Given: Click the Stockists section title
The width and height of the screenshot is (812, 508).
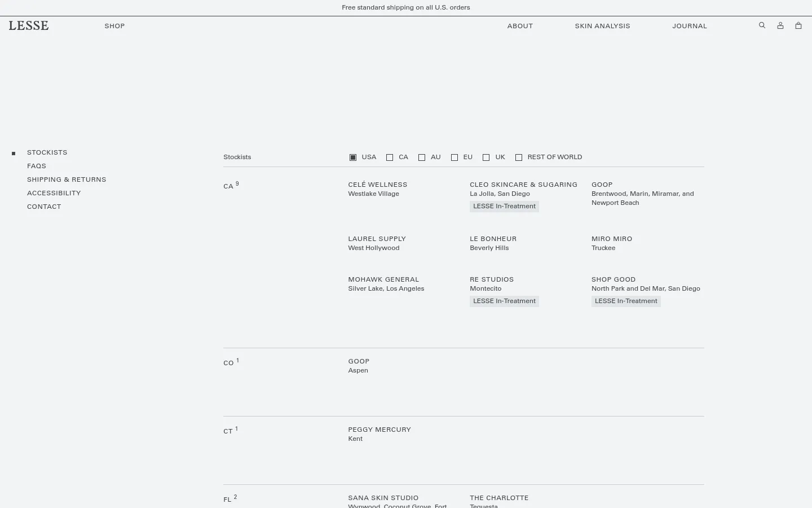Looking at the screenshot, I should 237,157.
